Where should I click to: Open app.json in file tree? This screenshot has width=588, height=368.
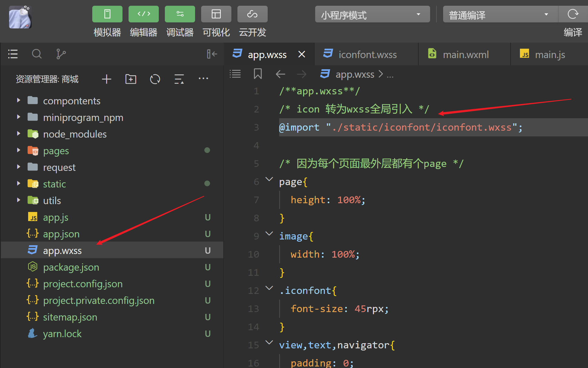click(x=61, y=234)
